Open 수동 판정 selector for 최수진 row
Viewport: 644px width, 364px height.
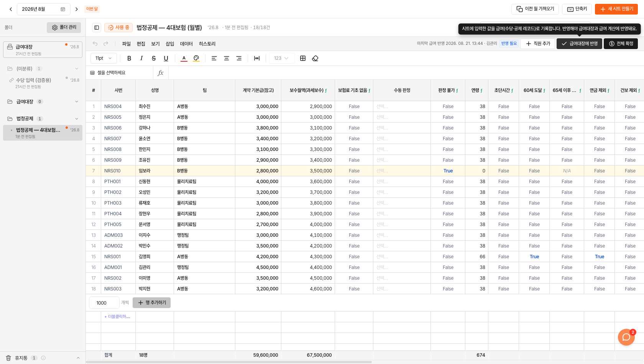[x=402, y=107]
